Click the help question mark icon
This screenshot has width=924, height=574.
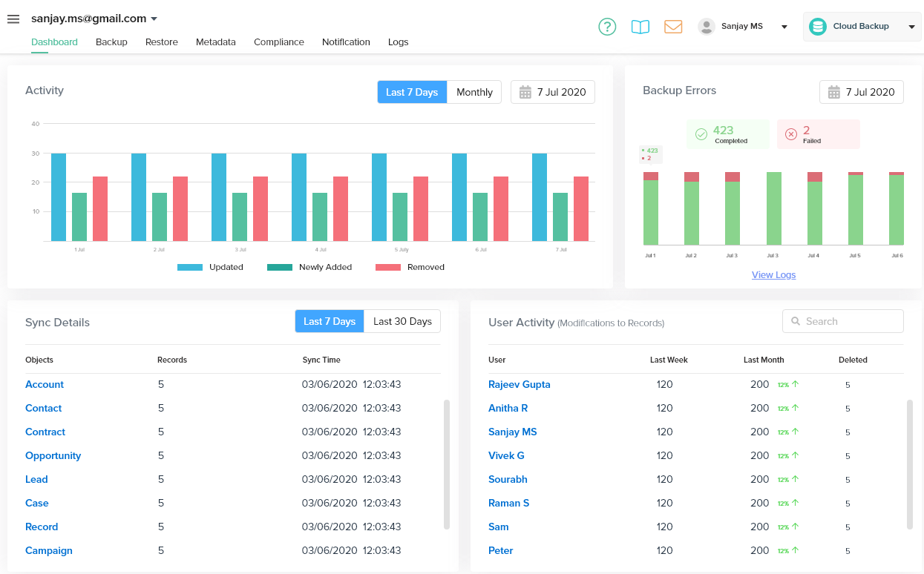point(607,27)
